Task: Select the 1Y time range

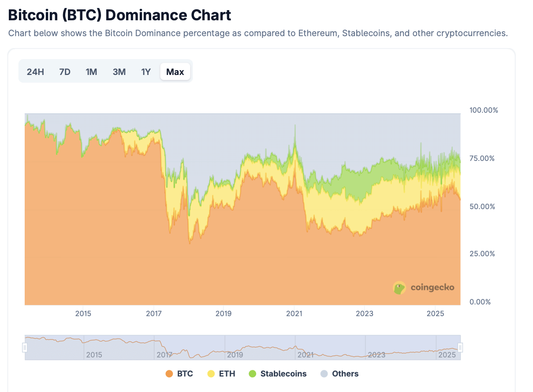Action: pyautogui.click(x=145, y=71)
